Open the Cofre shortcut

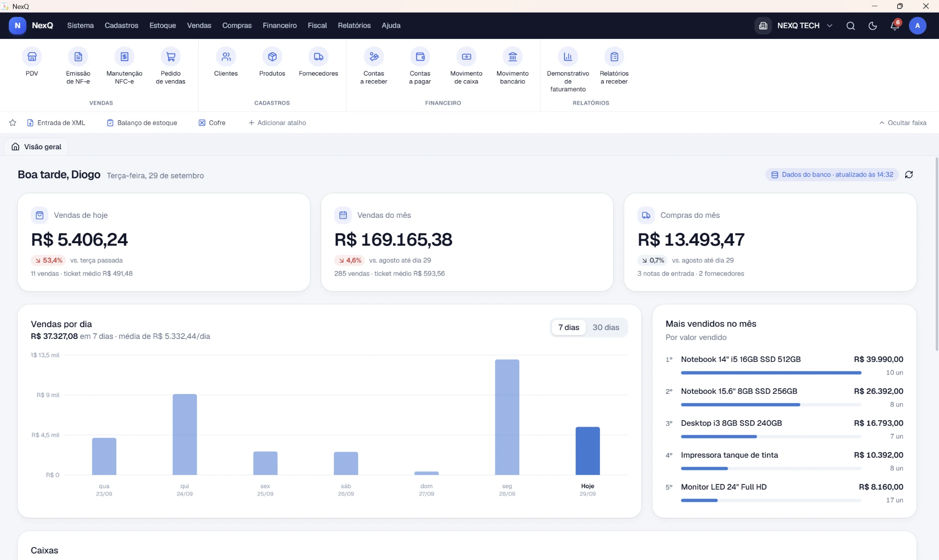pos(212,123)
